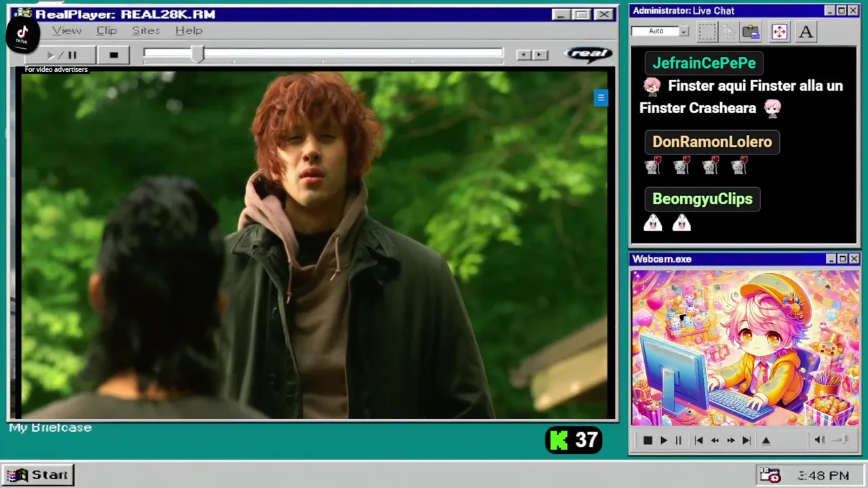This screenshot has width=868, height=488.
Task: Select the dashed selection rectangle tool
Action: [707, 31]
